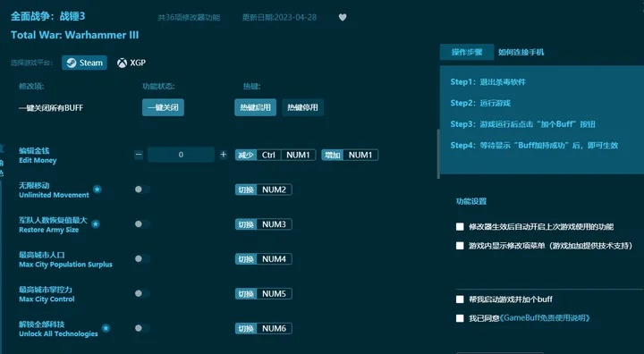
Task: Click star badge next to Unlimited Movement
Action: (x=97, y=190)
